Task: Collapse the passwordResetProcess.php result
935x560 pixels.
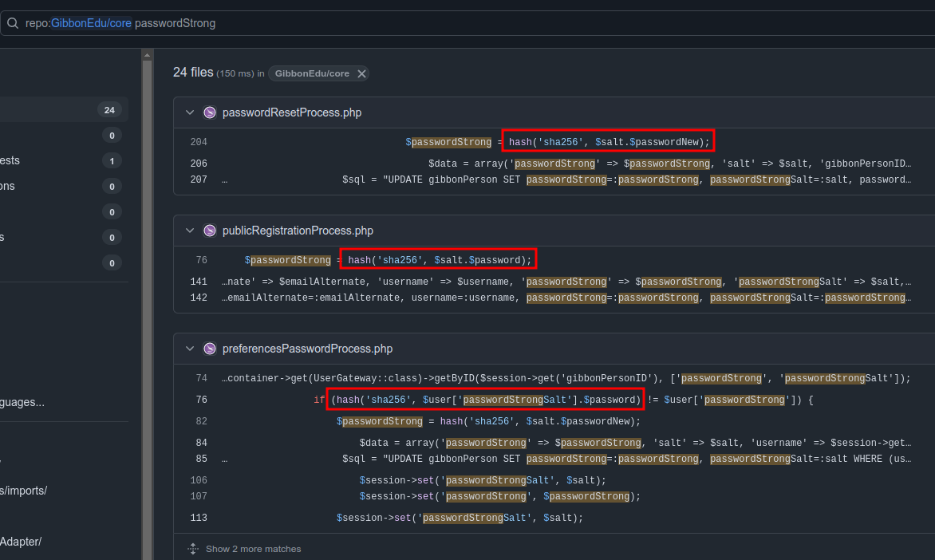Action: point(190,112)
